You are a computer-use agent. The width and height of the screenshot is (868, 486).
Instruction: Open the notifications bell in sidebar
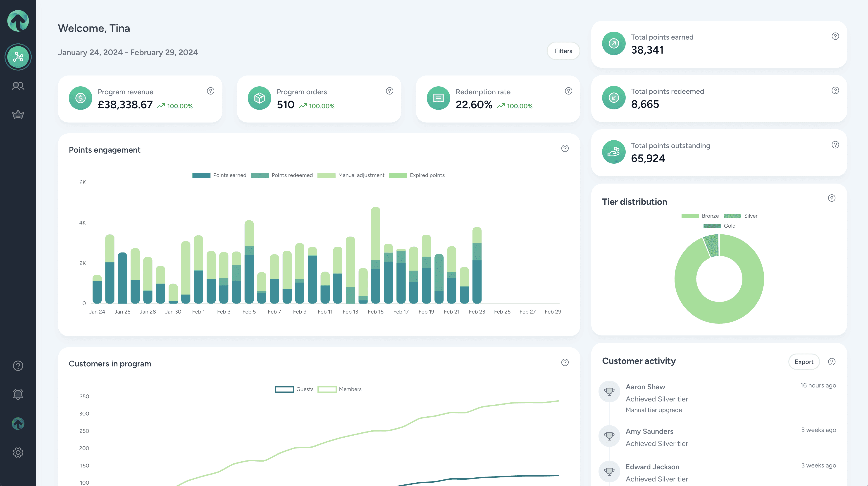coord(18,394)
